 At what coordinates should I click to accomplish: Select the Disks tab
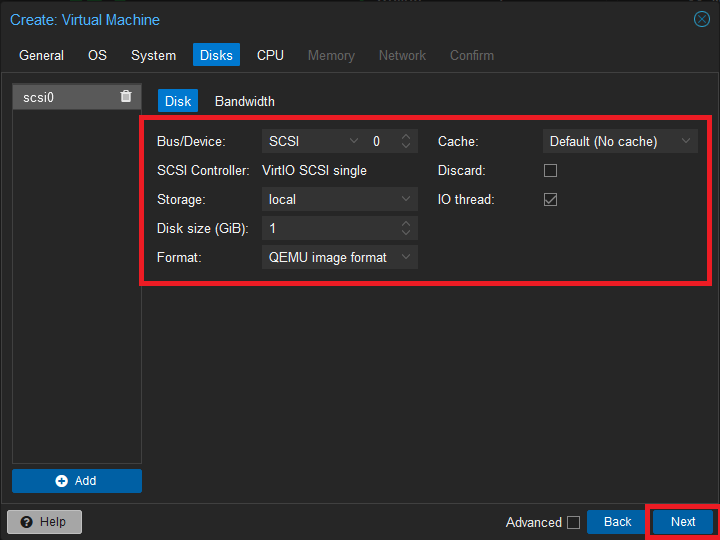coord(216,55)
